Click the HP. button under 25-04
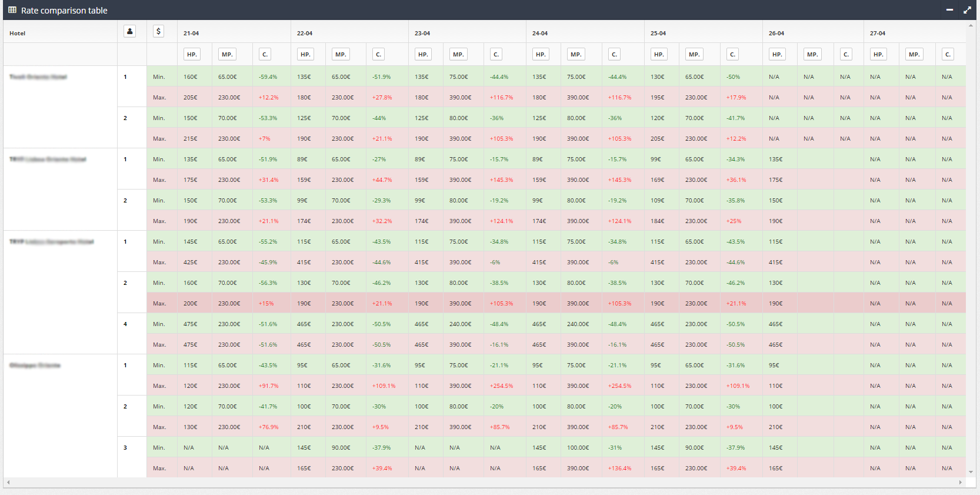This screenshot has width=980, height=495. pyautogui.click(x=659, y=54)
